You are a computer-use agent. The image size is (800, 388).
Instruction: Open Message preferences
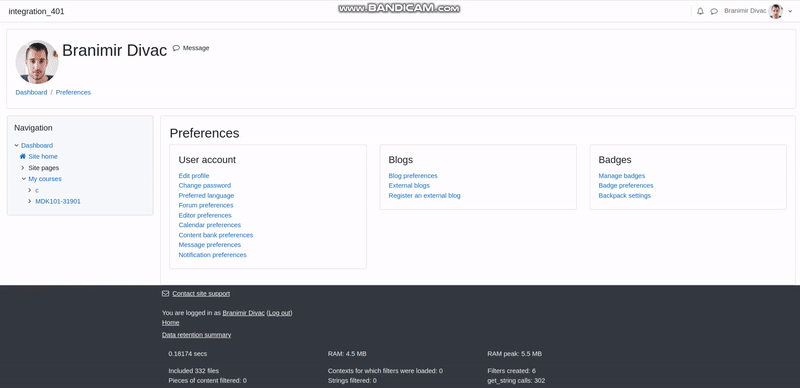point(210,245)
